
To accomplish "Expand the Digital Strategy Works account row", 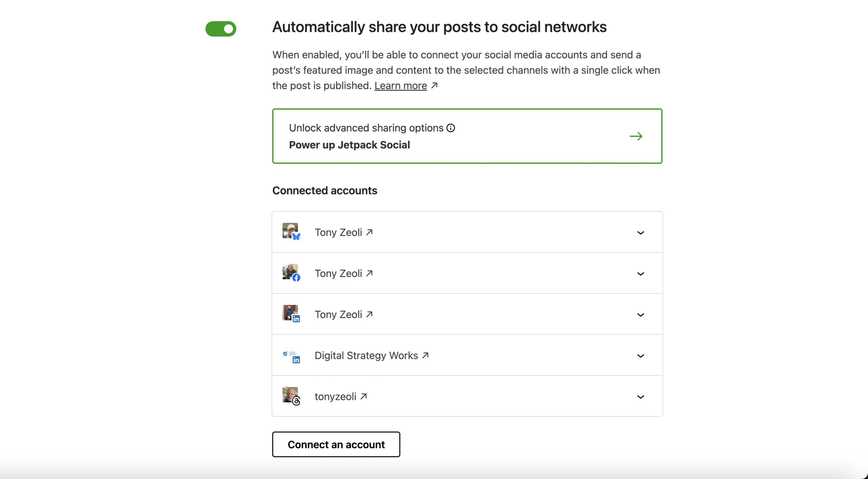I will pyautogui.click(x=640, y=356).
